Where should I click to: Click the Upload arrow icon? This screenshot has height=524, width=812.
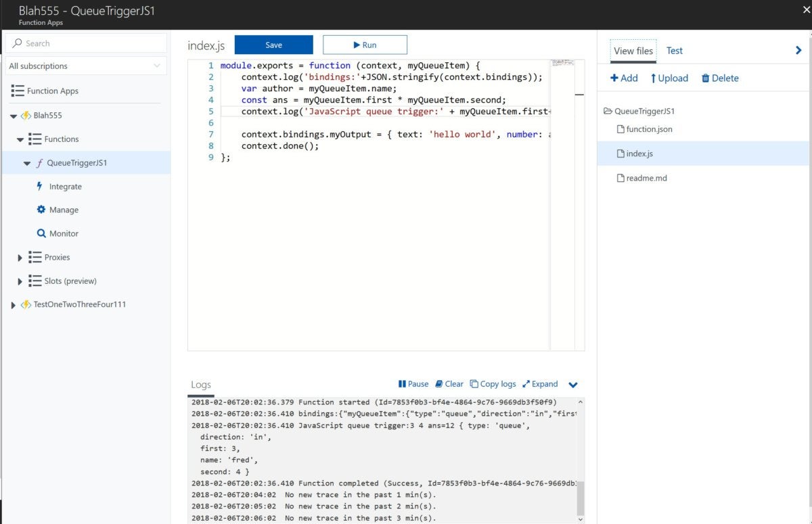click(x=654, y=78)
